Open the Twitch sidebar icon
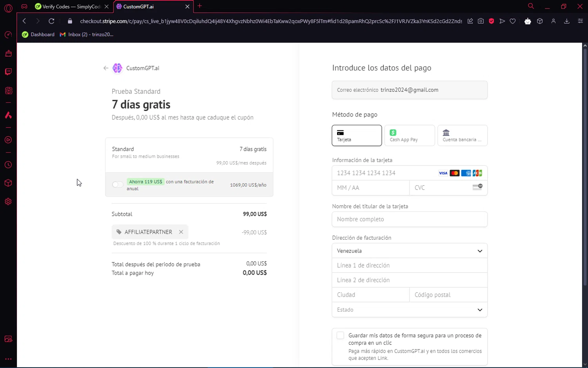The width and height of the screenshot is (588, 368). pyautogui.click(x=8, y=72)
